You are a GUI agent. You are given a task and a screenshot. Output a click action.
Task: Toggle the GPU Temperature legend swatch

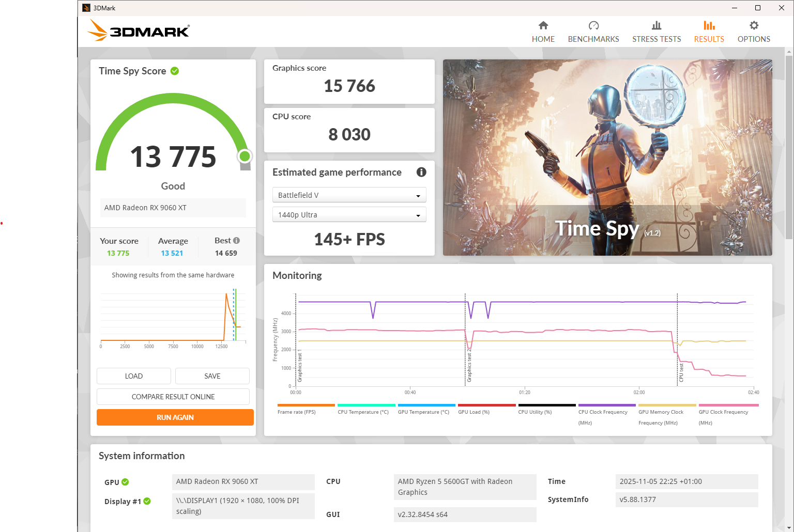[426, 405]
